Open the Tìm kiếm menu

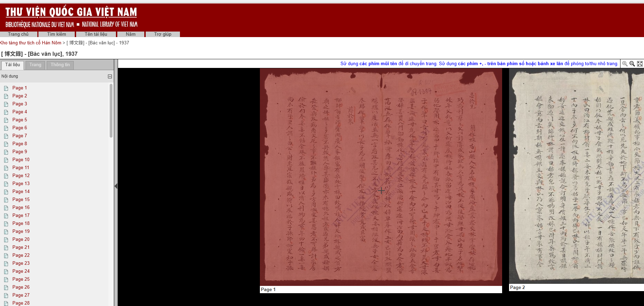[56, 34]
